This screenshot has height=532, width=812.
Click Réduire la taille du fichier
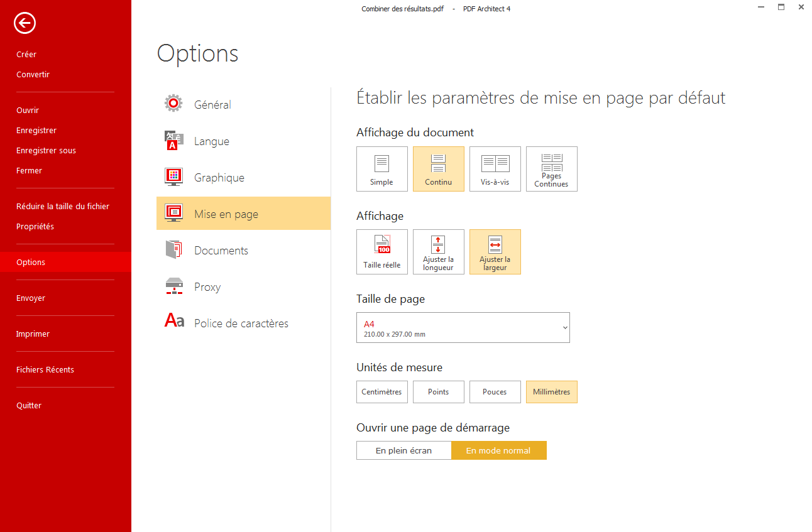[63, 207]
